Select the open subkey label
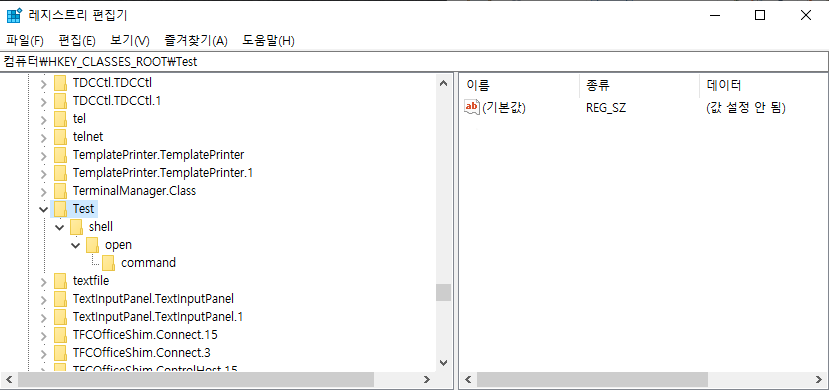Viewport: 829px width, 390px height. (x=118, y=245)
